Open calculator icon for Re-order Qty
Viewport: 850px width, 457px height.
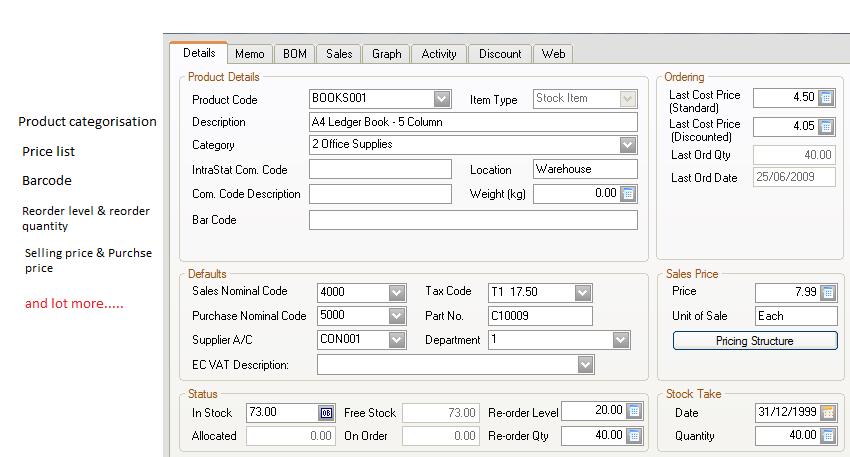coord(634,436)
